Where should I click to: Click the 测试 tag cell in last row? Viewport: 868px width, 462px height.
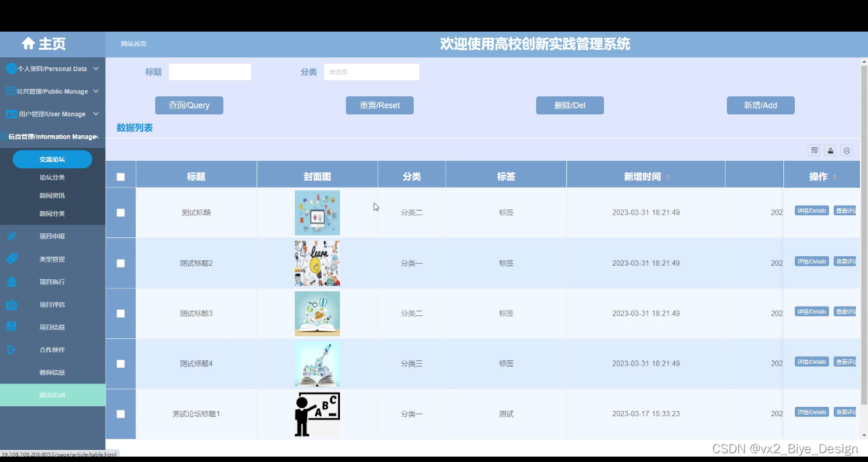click(506, 414)
